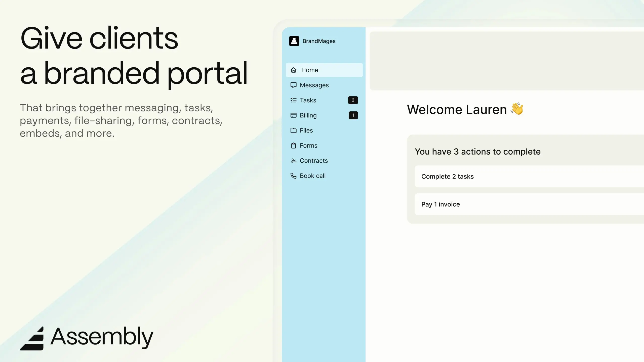Screen dimensions: 644x362
Task: Select Files in the sidebar
Action: [306, 130]
